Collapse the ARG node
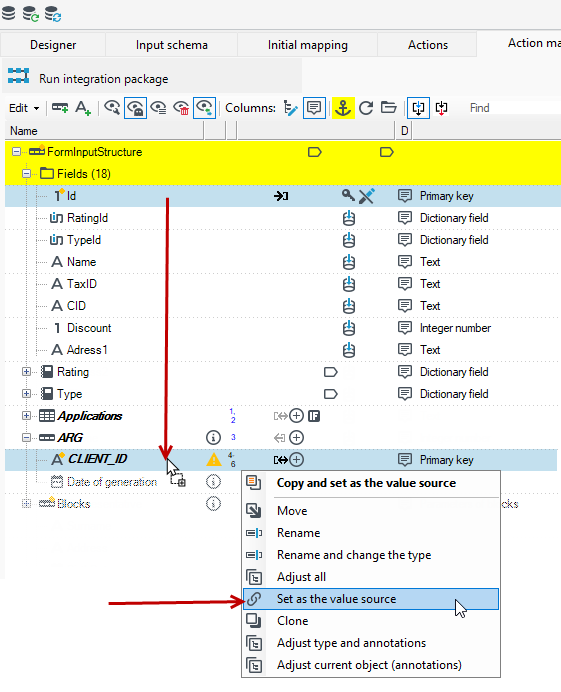561x692 pixels. click(26, 438)
